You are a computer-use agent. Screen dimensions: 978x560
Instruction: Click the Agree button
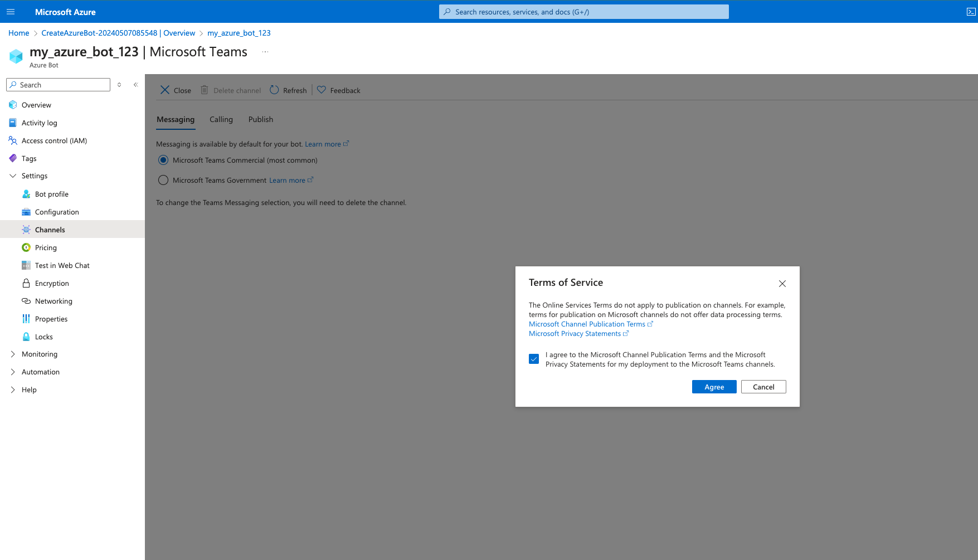click(x=714, y=387)
